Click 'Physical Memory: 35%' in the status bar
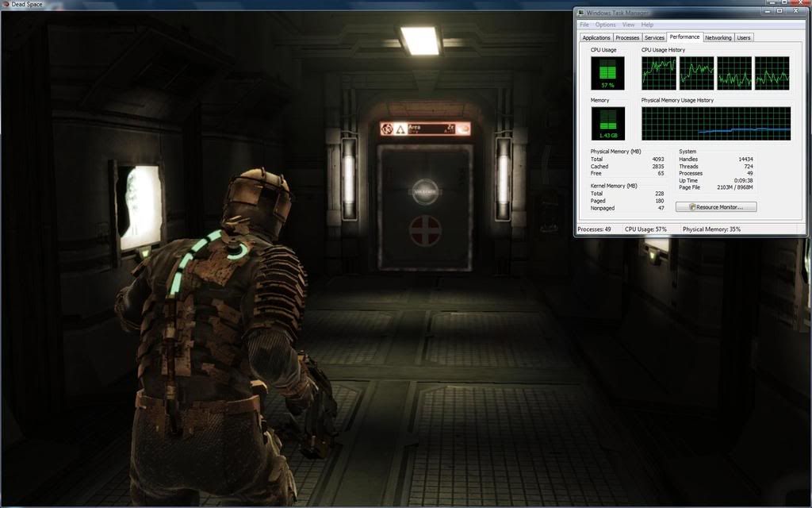 [x=711, y=229]
